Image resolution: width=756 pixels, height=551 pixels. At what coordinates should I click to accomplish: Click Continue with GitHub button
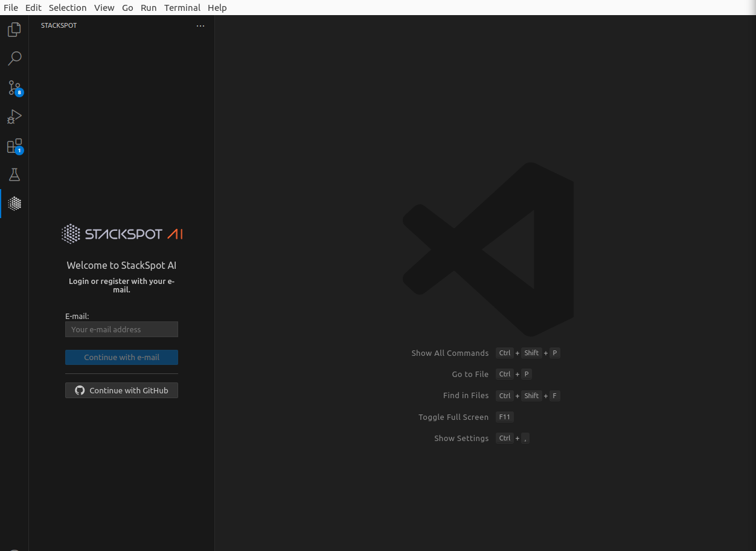pyautogui.click(x=121, y=390)
